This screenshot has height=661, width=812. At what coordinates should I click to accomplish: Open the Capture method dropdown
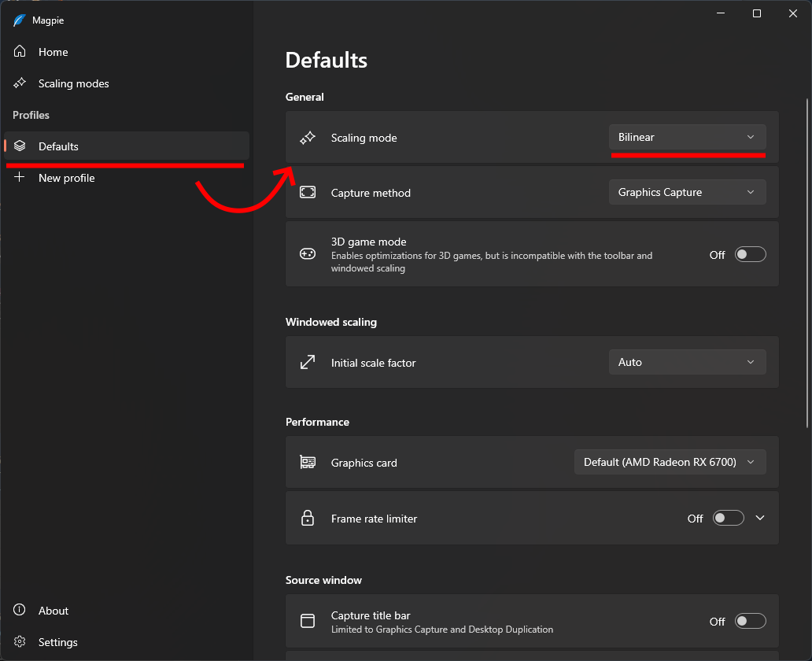pyautogui.click(x=687, y=193)
